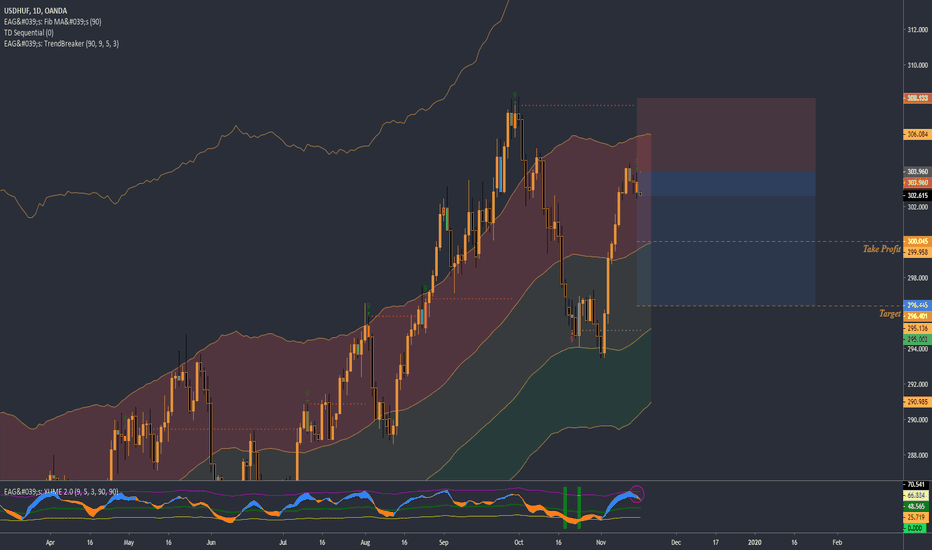This screenshot has height=550, width=932.
Task: Click the green vertical bars in the oscillator
Action: click(x=571, y=505)
